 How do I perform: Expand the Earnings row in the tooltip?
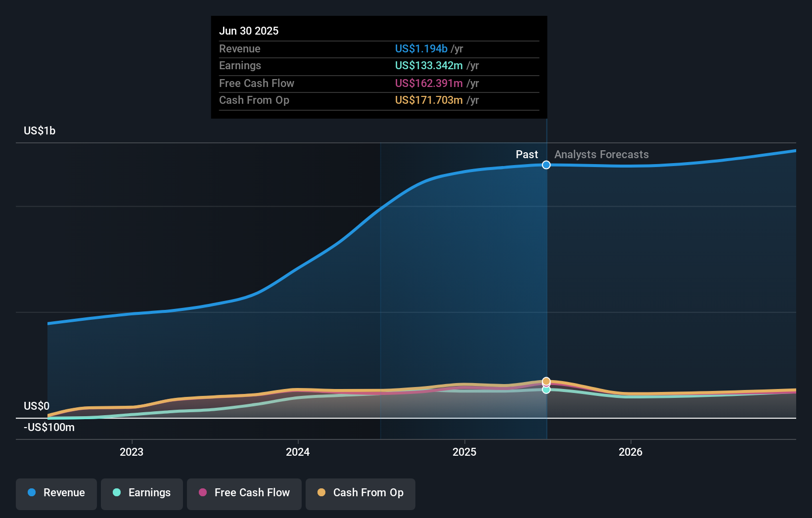click(x=379, y=66)
